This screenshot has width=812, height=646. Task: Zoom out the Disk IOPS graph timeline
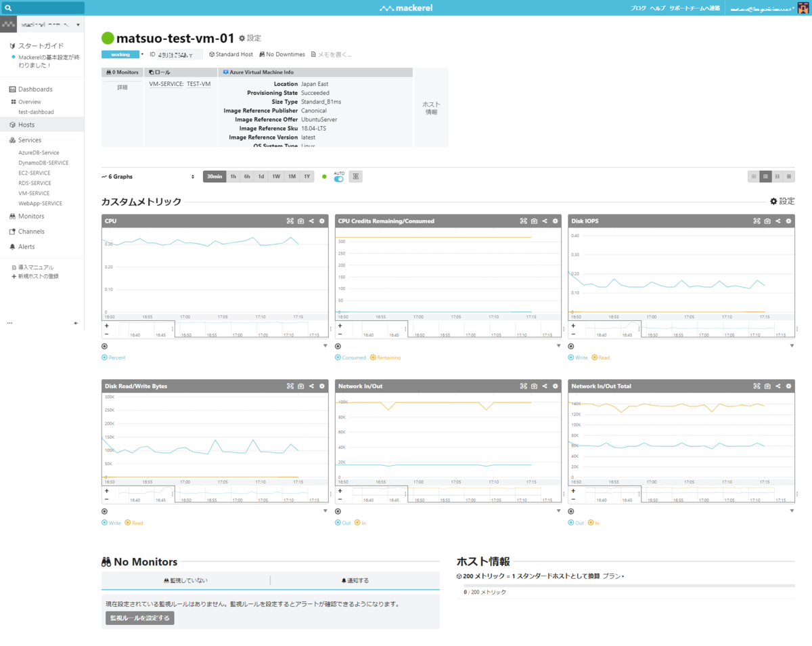click(x=573, y=334)
